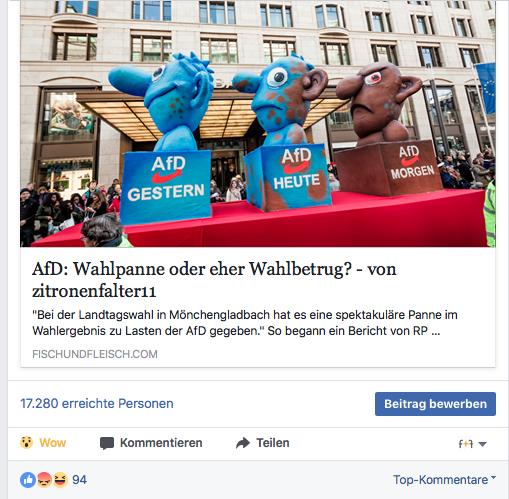Viewport: 509px width, 499px height.
Task: Click the Wow reaction emoji icon
Action: click(26, 443)
